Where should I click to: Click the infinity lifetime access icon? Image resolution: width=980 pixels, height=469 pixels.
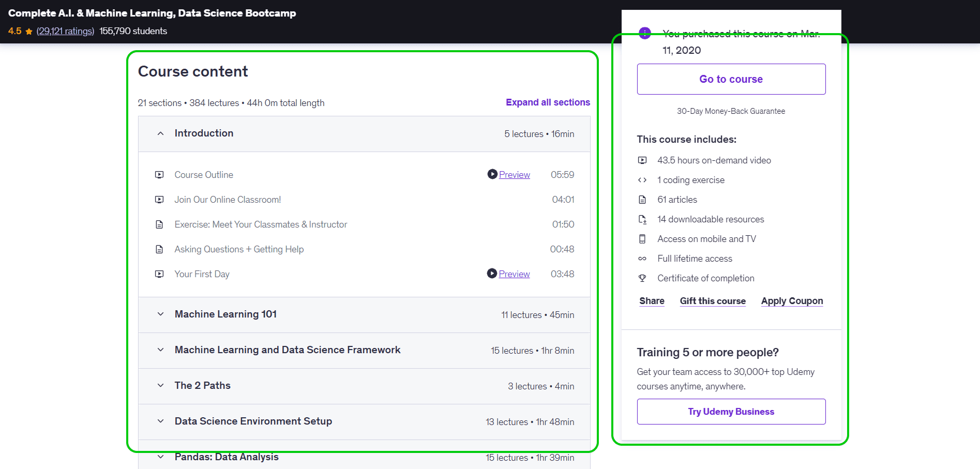pos(642,259)
